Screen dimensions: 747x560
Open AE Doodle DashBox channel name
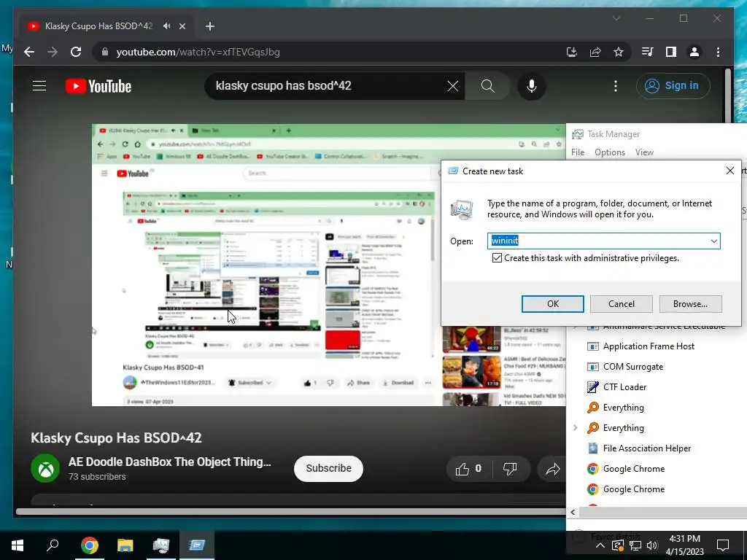coord(169,462)
